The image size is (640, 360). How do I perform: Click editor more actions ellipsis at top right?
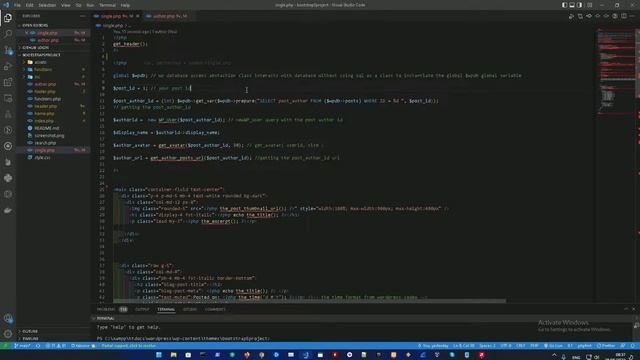pos(633,16)
